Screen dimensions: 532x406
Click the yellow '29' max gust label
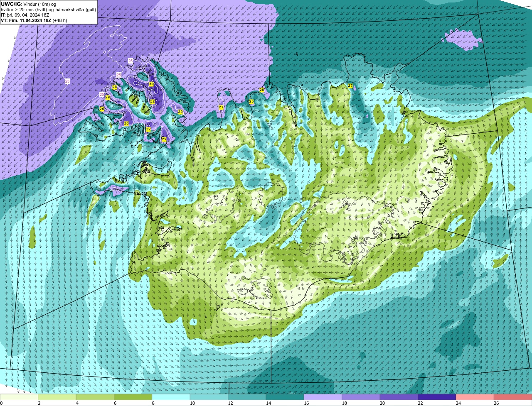click(x=164, y=139)
